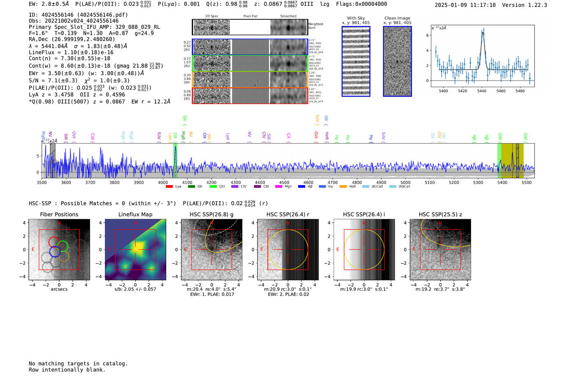Click the RA,Dec coordinates line

click(72, 39)
